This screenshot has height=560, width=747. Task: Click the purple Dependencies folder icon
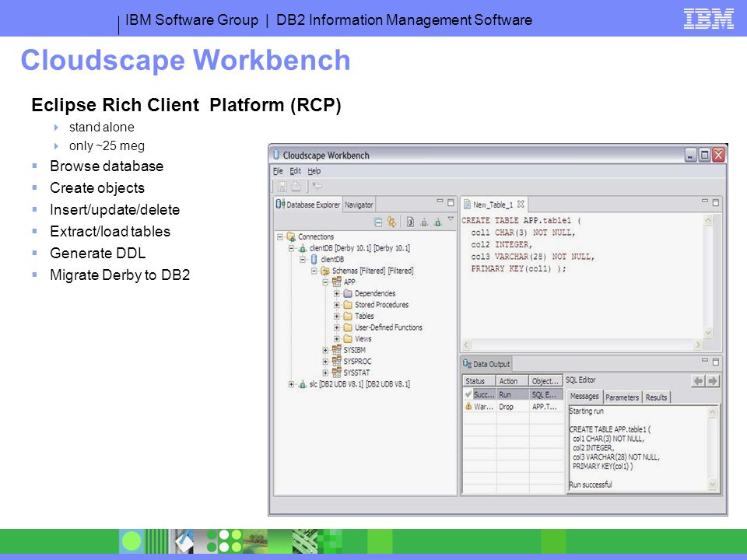[x=348, y=293]
